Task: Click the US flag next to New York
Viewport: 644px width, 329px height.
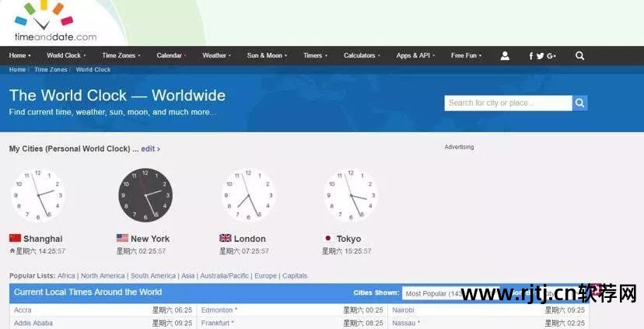Action: coord(122,238)
